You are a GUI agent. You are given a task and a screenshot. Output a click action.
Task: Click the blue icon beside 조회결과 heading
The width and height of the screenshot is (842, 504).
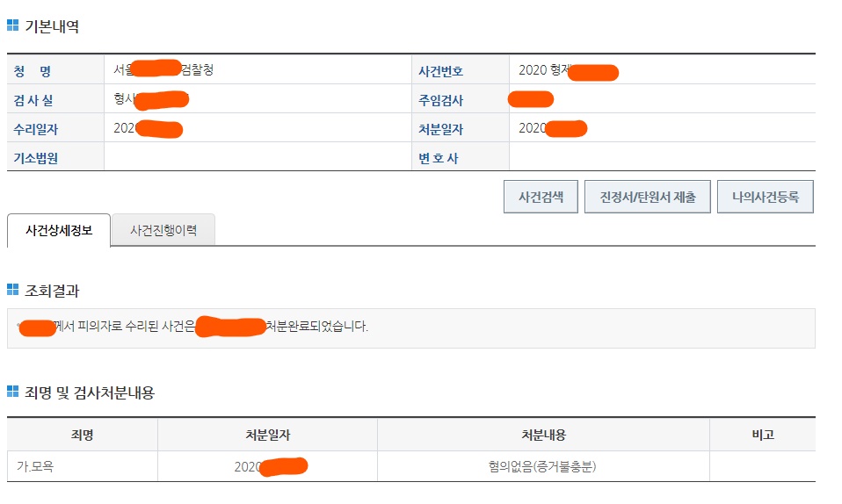click(x=12, y=291)
